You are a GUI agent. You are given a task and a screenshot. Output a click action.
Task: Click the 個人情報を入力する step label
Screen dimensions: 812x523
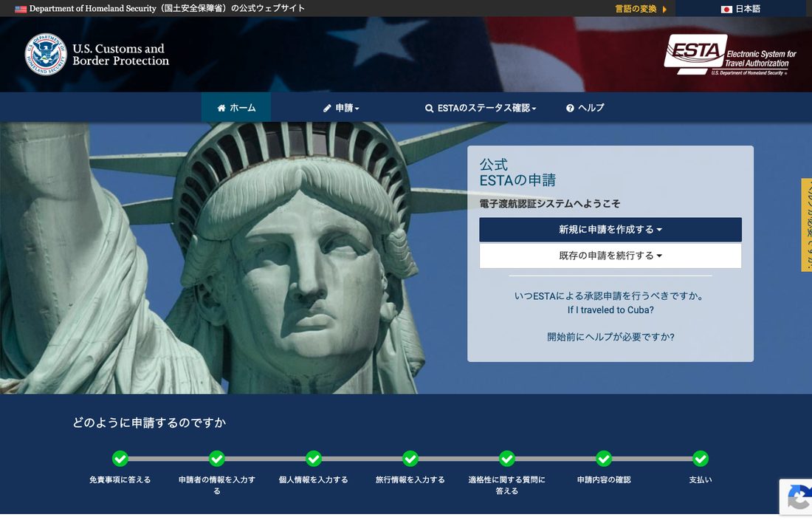pyautogui.click(x=314, y=480)
